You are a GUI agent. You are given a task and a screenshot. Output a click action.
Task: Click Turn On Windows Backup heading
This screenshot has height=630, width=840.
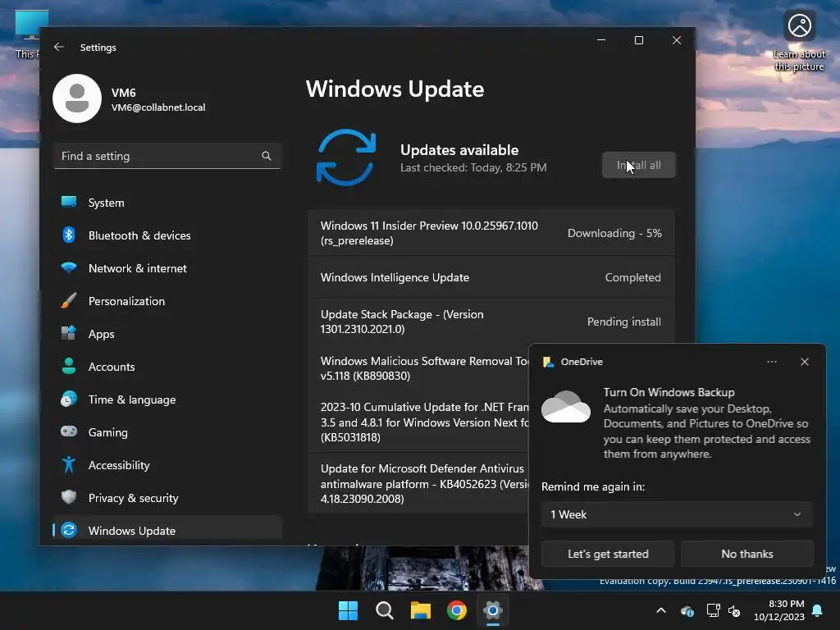669,392
